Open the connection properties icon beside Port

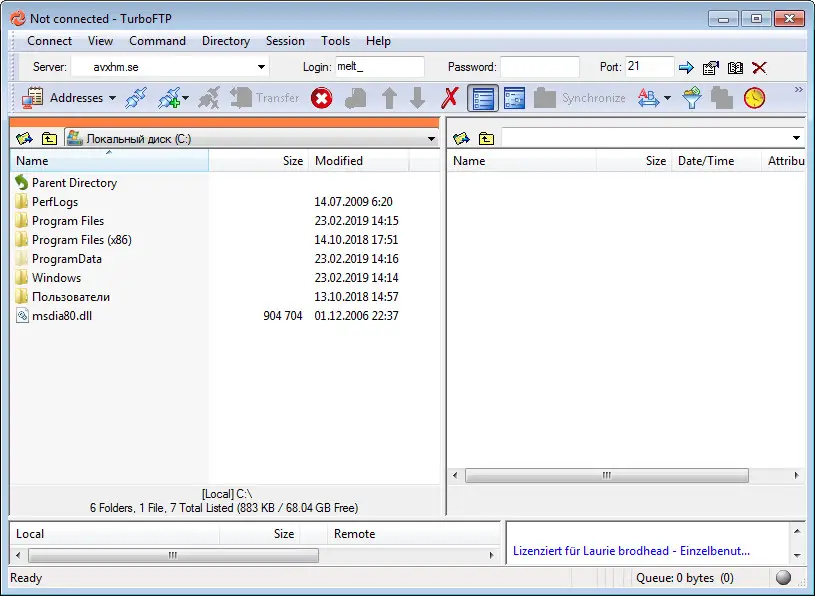coord(711,67)
